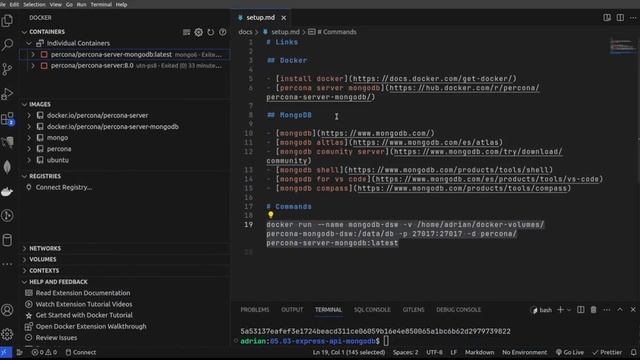Open Docker Extension Walkthrough
The width and height of the screenshot is (640, 360).
click(x=91, y=327)
